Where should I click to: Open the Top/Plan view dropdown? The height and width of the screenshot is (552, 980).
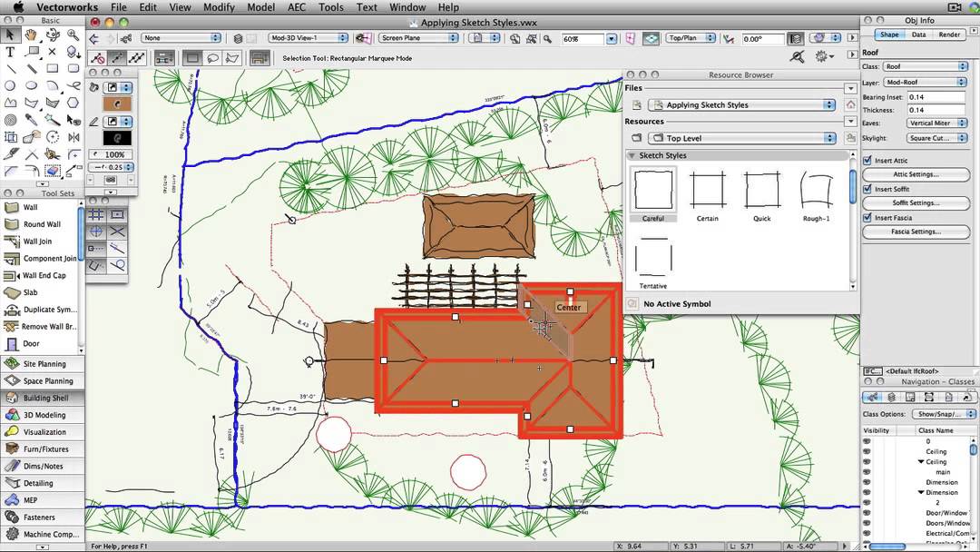tap(690, 38)
